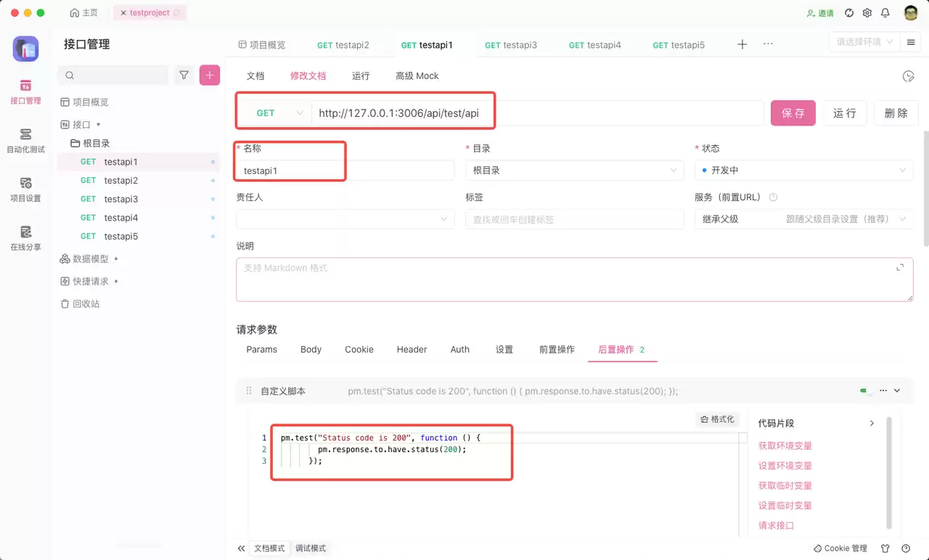
Task: Expand the 数据模型 tree section
Action: (116, 259)
